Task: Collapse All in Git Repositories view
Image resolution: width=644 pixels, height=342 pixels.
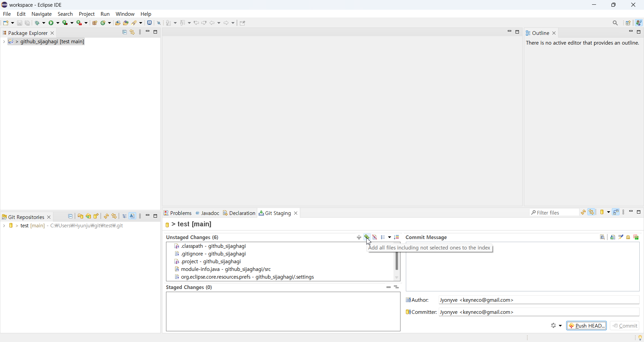Action: [70, 216]
